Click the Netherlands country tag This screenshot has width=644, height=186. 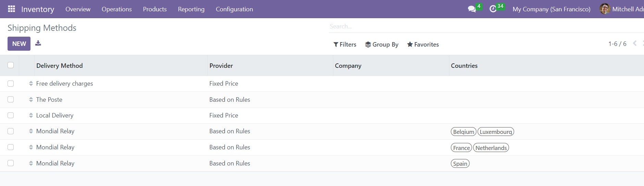pos(491,148)
